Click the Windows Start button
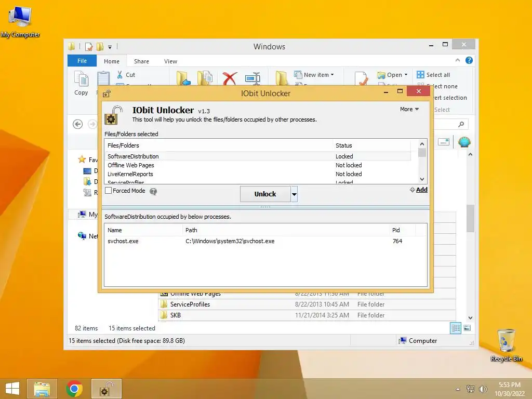This screenshot has width=532, height=399. click(x=12, y=389)
